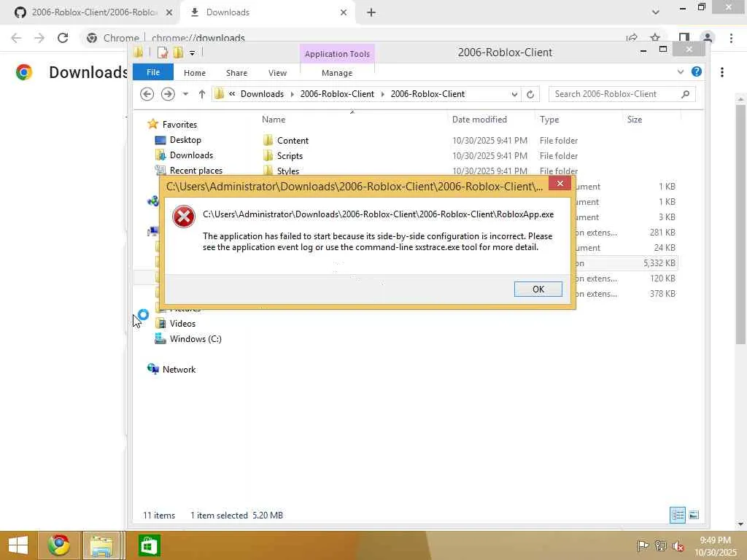Viewport: 747px width, 560px height.
Task: Open Chrome three-dot main menu
Action: (731, 38)
